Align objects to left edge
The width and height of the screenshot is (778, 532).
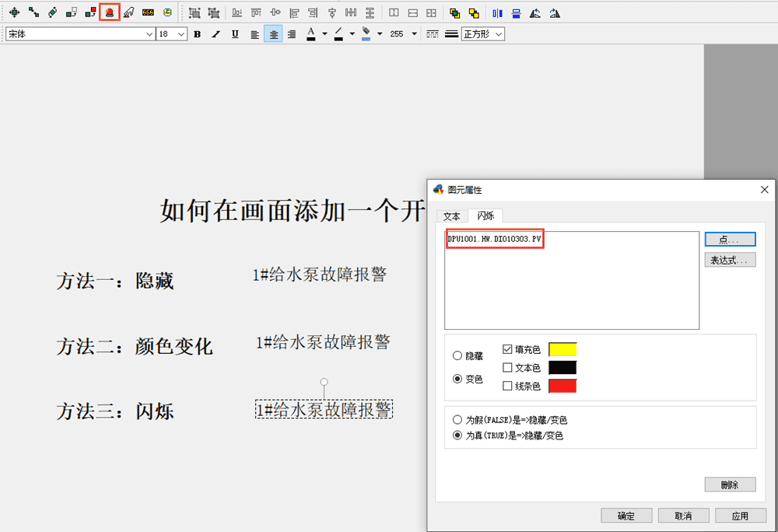click(x=294, y=13)
